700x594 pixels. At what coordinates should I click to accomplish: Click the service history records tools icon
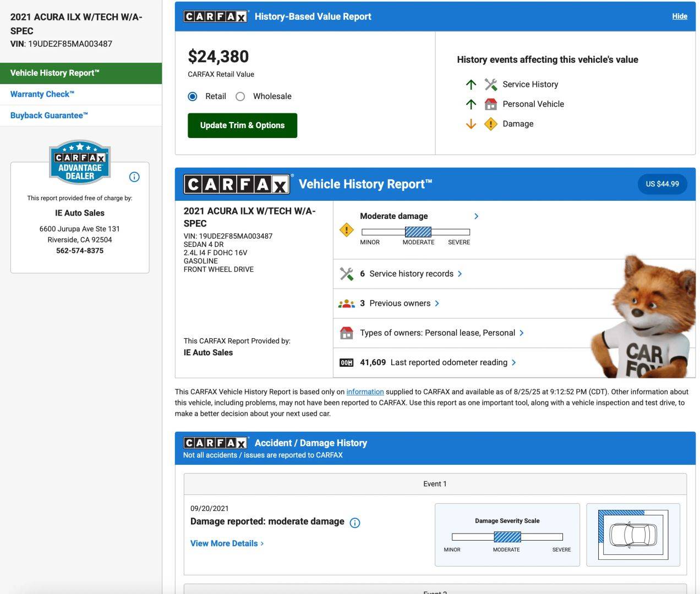(347, 274)
